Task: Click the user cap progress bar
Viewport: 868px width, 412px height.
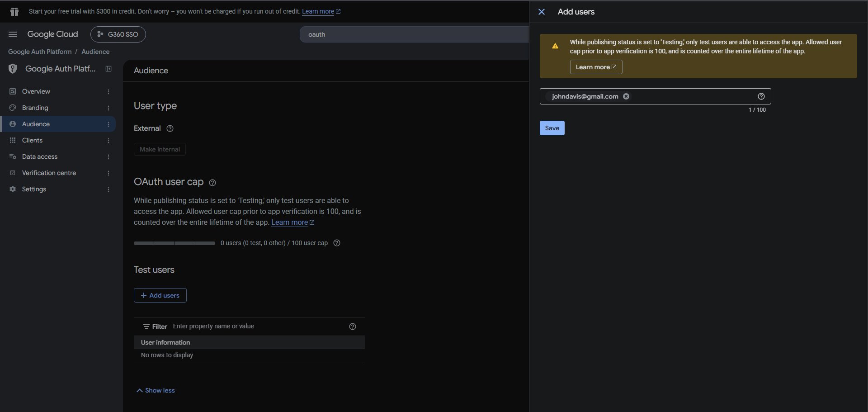Action: (175, 243)
